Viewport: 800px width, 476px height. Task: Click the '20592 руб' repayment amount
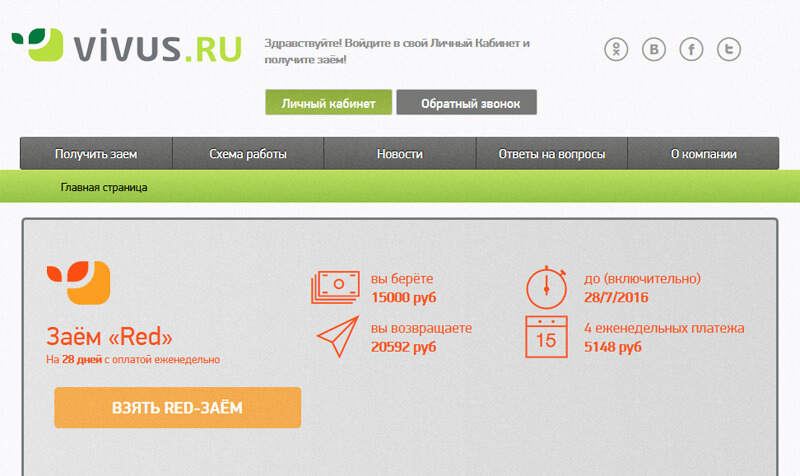tap(403, 347)
